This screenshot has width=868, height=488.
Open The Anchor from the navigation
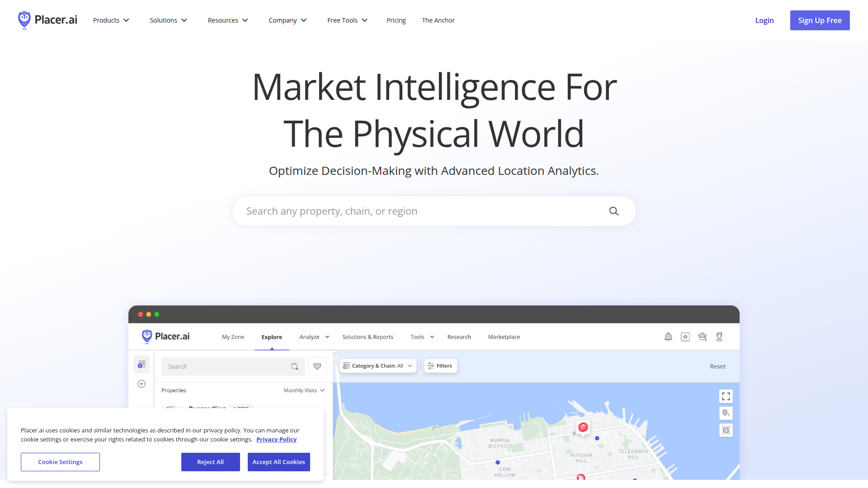(x=438, y=20)
